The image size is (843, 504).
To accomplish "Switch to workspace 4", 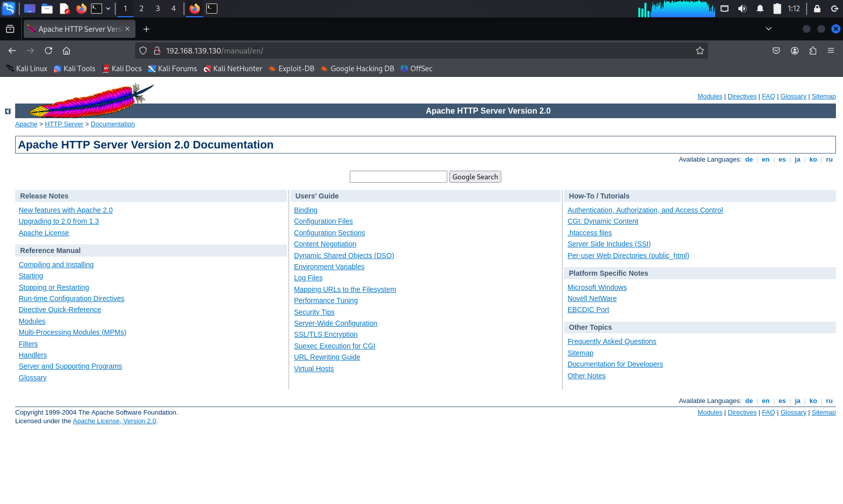I will coord(173,9).
